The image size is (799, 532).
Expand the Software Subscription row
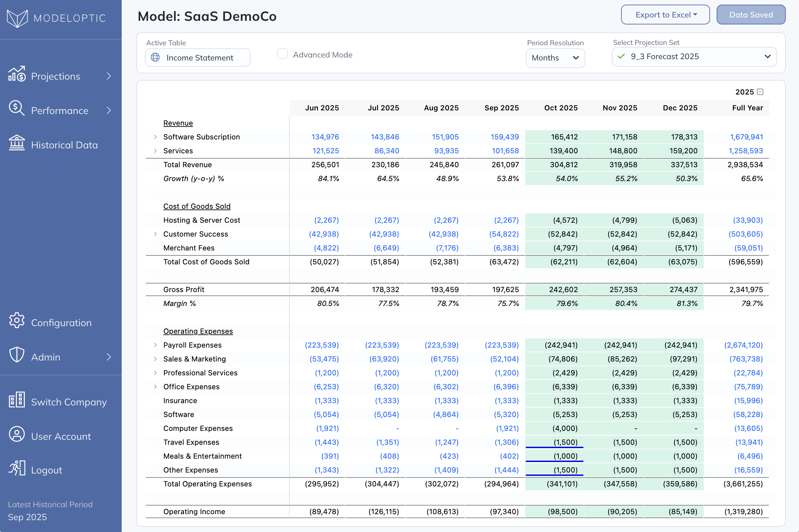click(x=155, y=137)
